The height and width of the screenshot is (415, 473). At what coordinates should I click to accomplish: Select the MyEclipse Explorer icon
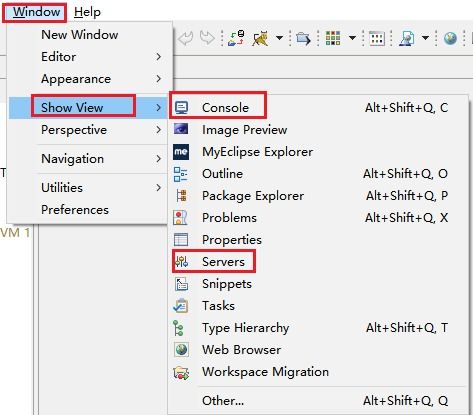click(x=181, y=152)
